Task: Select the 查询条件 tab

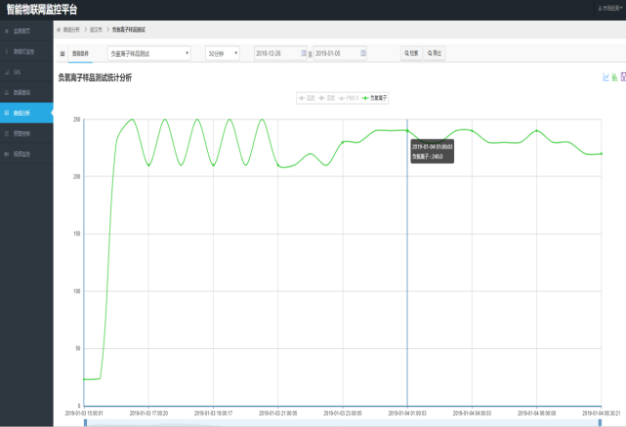Action: pos(81,53)
